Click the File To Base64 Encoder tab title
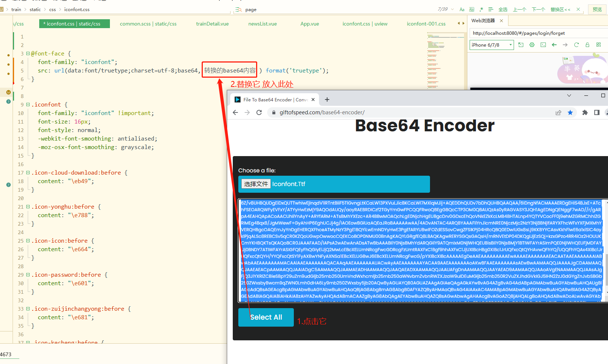Viewport: 608px width, 364px height. coord(275,100)
